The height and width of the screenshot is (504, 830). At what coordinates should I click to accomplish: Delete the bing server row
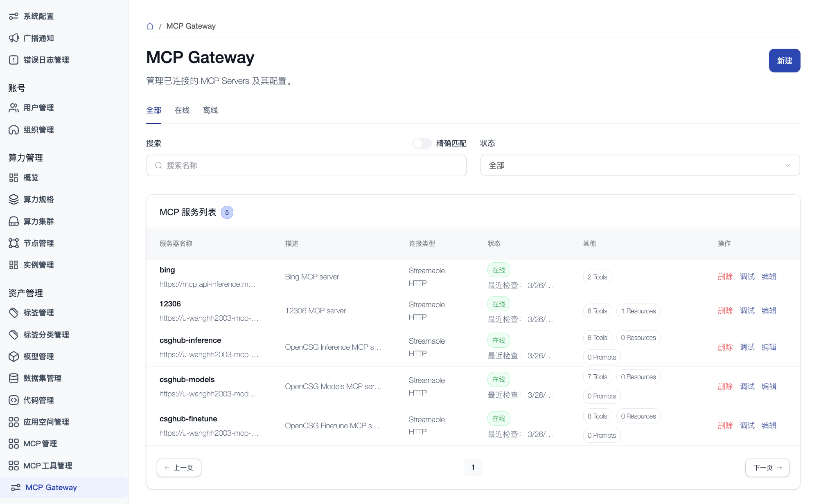725,277
